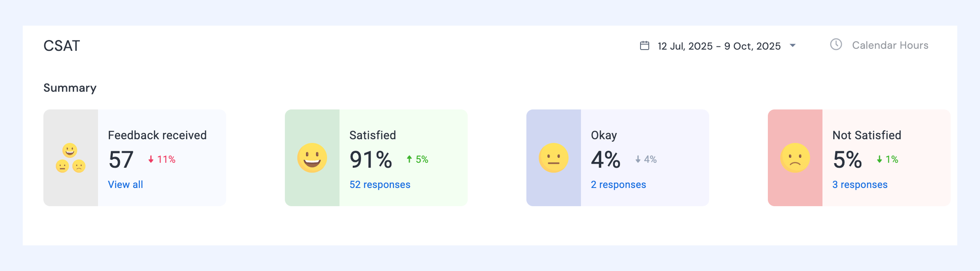This screenshot has height=271, width=980.
Task: Open the 3 responses link
Action: point(860,185)
